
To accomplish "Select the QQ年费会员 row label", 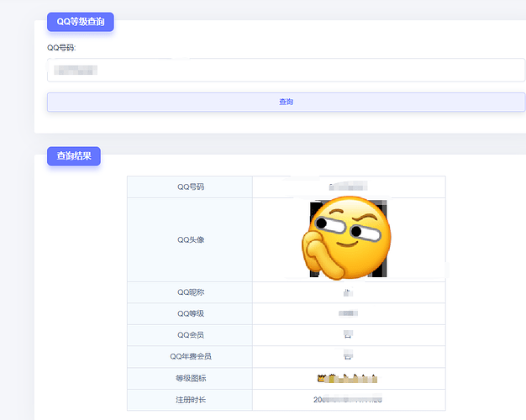I will 190,357.
